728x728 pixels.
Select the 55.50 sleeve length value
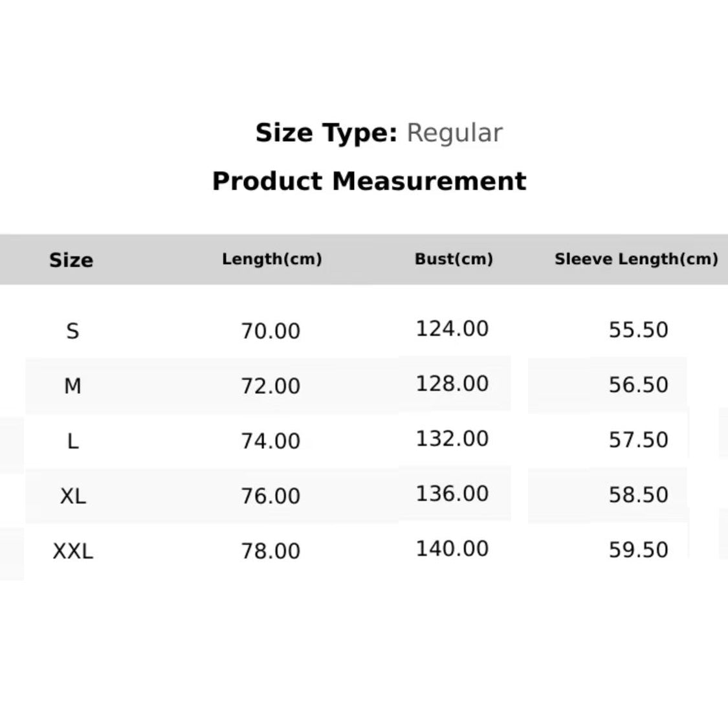coord(638,330)
